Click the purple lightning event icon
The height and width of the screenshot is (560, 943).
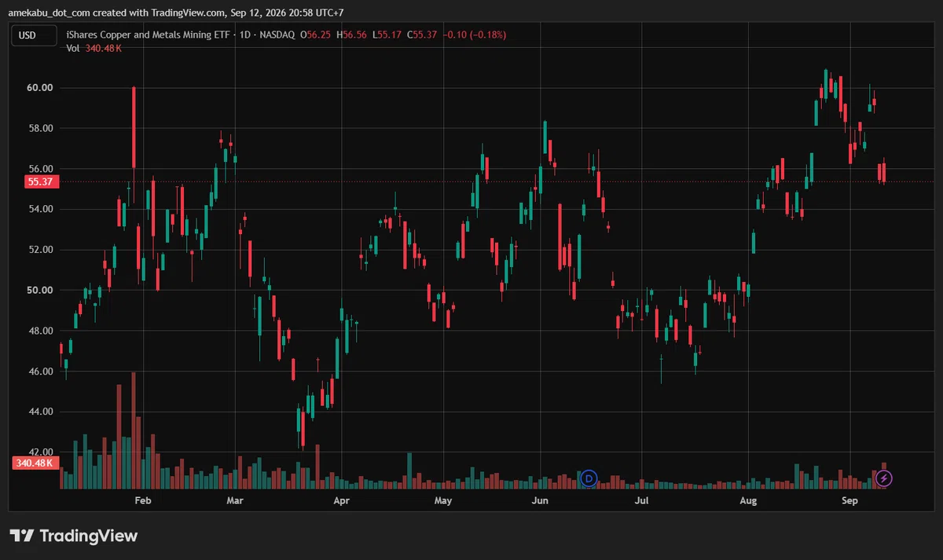coord(884,478)
